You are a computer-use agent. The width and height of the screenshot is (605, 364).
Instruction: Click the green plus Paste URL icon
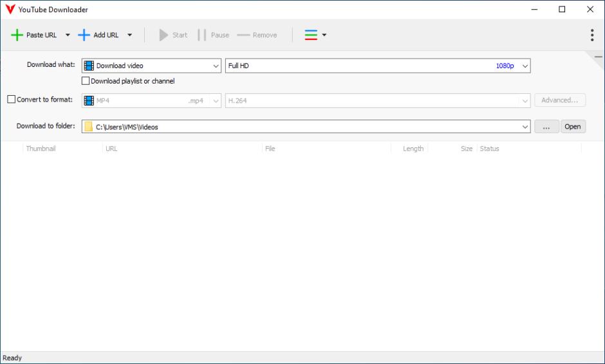[x=17, y=35]
